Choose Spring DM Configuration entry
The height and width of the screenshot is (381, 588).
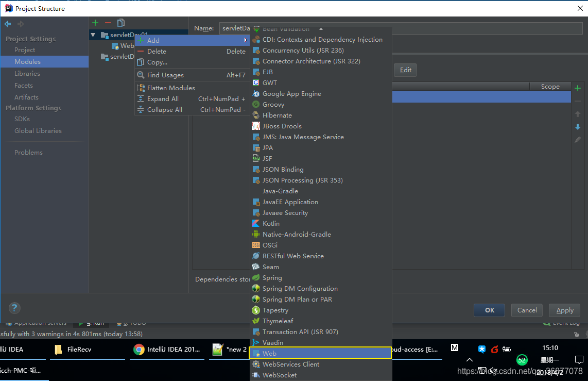pyautogui.click(x=321, y=289)
